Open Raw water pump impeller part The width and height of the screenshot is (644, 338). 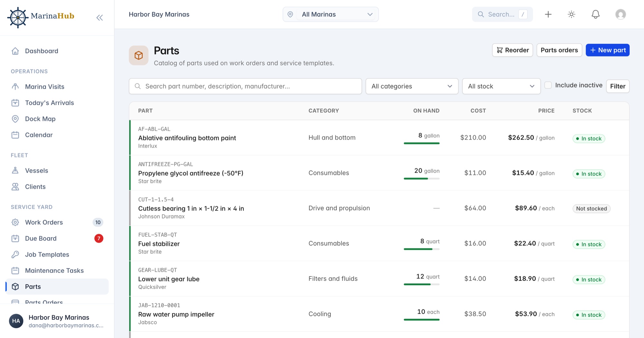(x=176, y=315)
